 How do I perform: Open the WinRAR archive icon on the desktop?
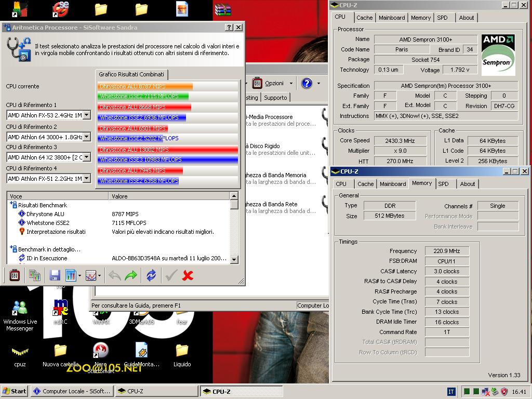(x=223, y=9)
